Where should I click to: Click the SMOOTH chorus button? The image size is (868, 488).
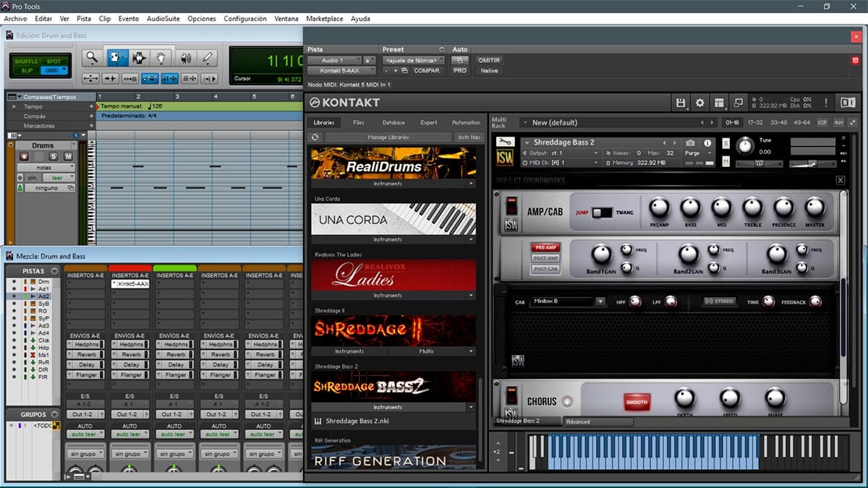[637, 401]
